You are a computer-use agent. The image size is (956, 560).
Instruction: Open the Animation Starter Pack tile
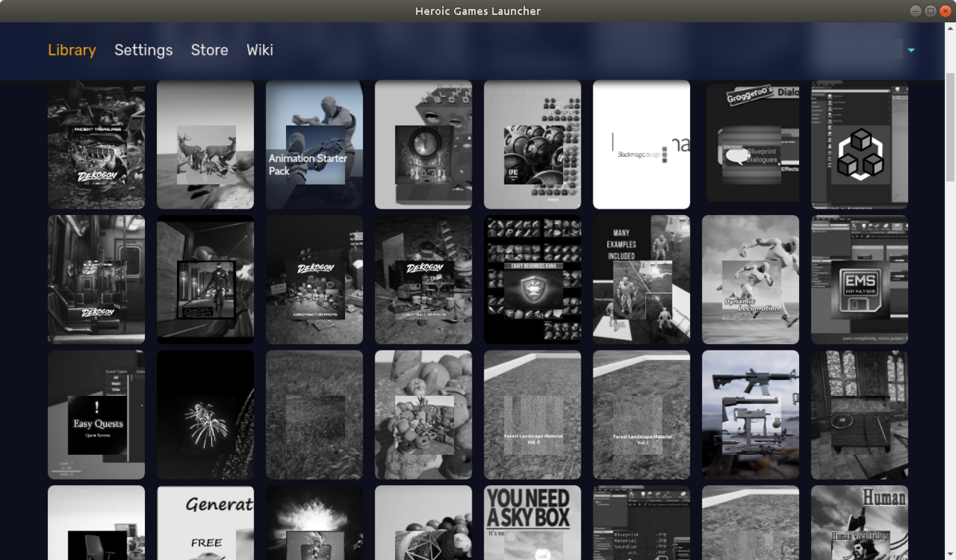(x=314, y=144)
